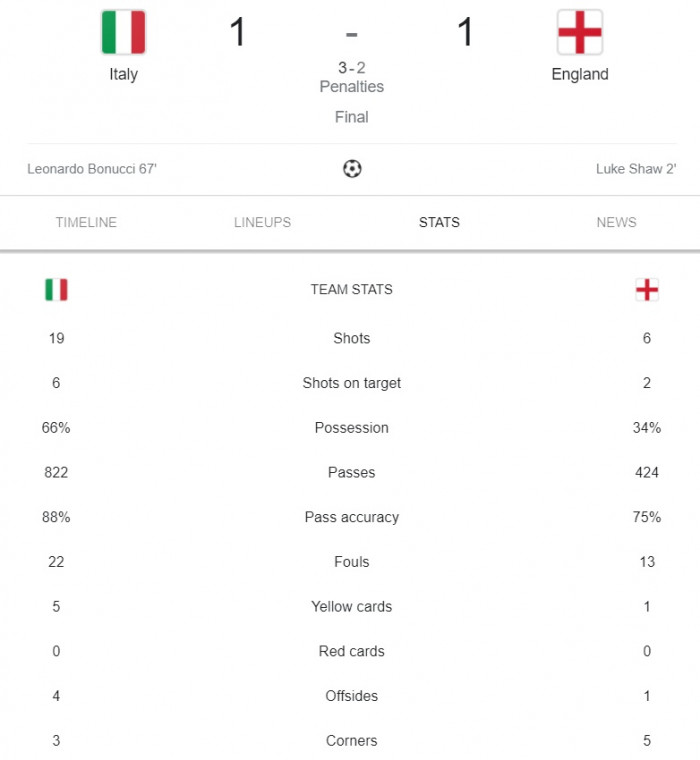Click scorer Leonardo Bonucci 67'
Screen dimensions: 700x760
(92, 169)
